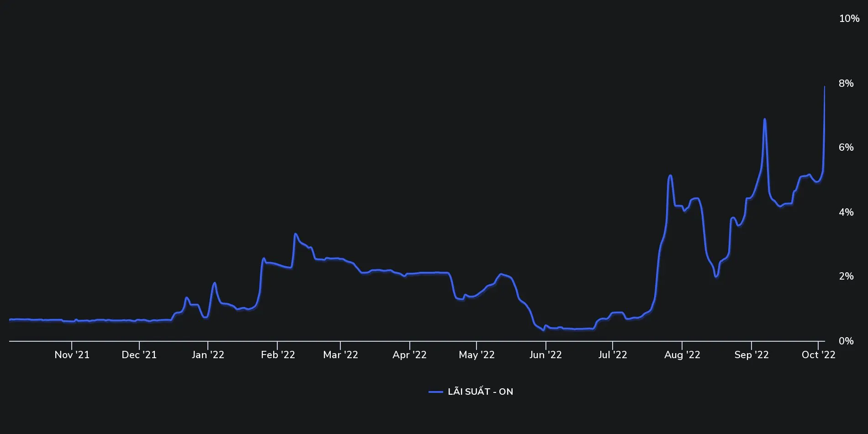
Task: Click the September 2022 spike near 7%
Action: (764, 120)
